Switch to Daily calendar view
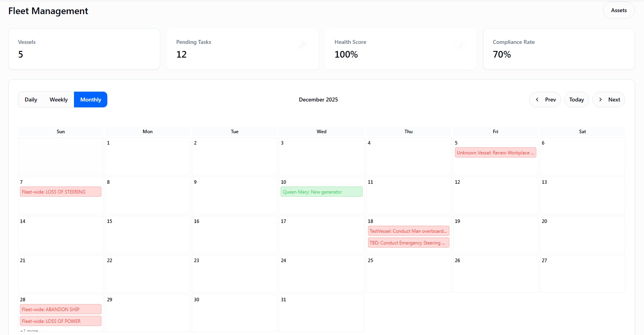Viewport: 644px width, 335px height. point(31,100)
